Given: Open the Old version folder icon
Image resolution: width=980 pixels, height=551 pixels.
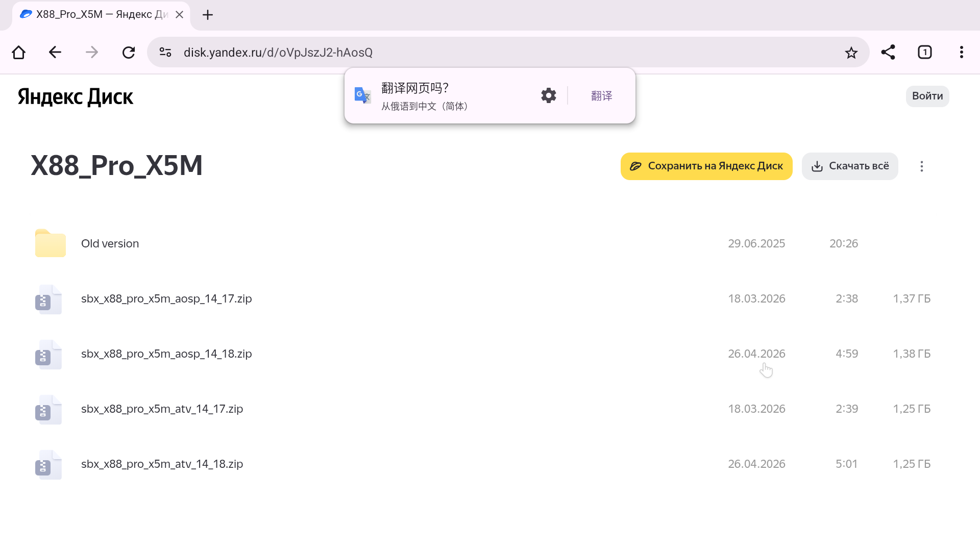Looking at the screenshot, I should (50, 243).
